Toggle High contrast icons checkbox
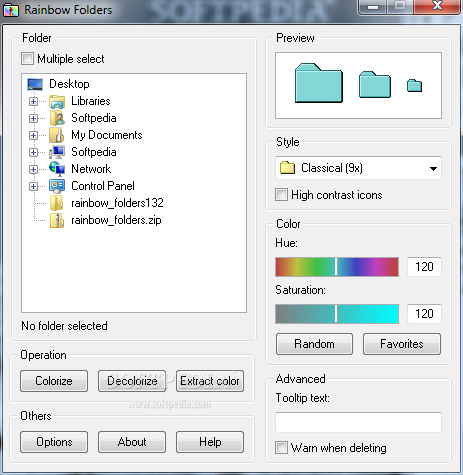The width and height of the screenshot is (463, 475). (x=281, y=195)
